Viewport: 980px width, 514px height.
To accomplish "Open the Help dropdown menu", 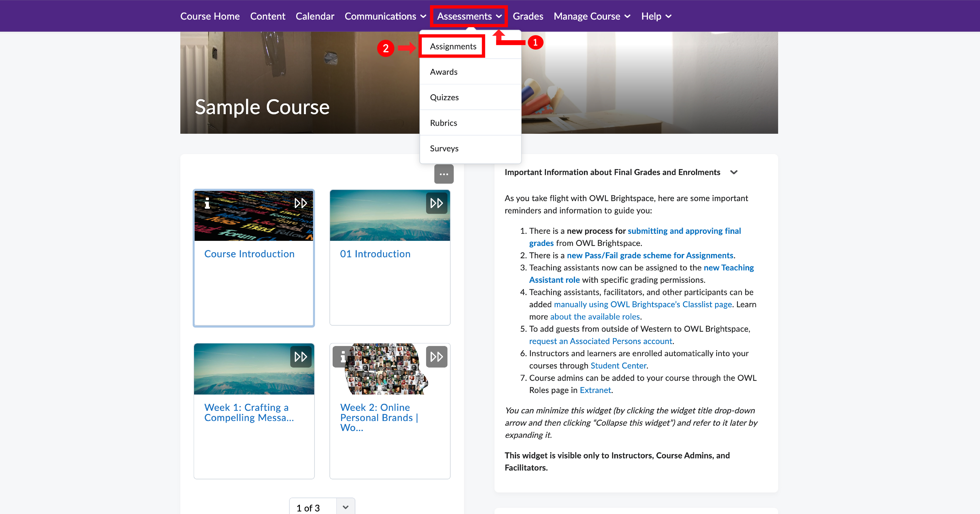I will coord(655,16).
